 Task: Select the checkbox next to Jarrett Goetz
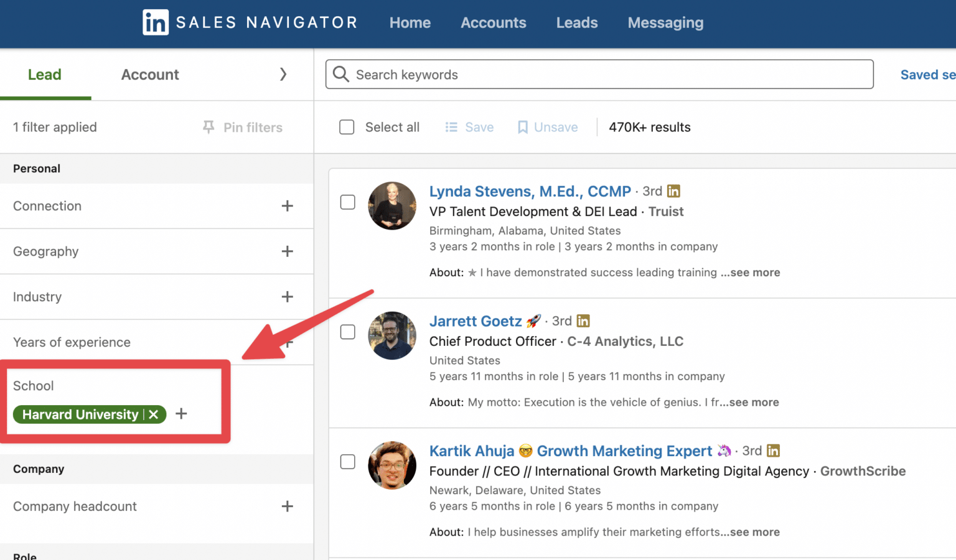347,332
